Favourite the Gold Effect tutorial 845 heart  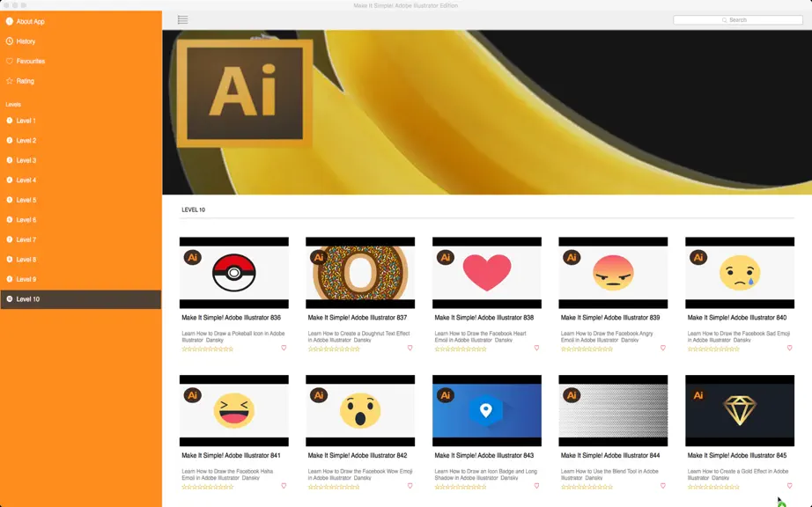(x=790, y=486)
